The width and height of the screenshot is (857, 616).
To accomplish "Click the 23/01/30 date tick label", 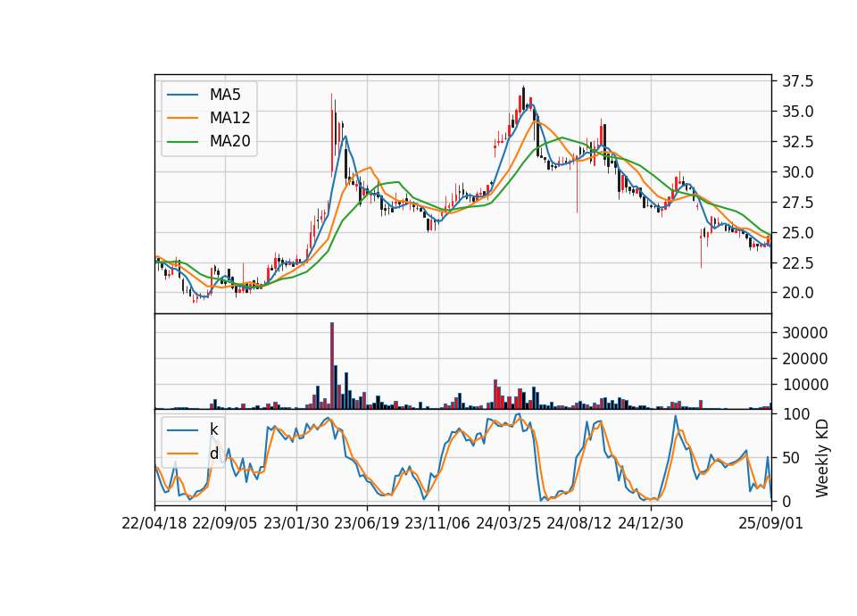I will tap(296, 524).
